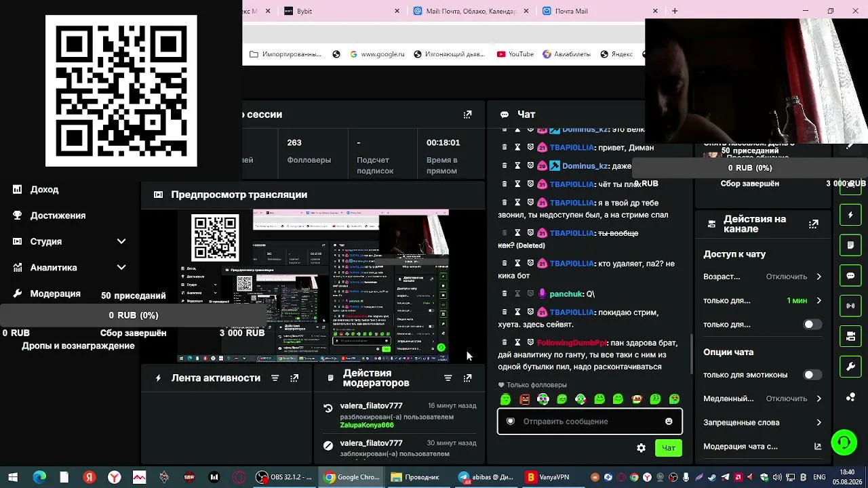This screenshot has height=488, width=868.
Task: Open the document notes sidebar icon
Action: (x=850, y=245)
